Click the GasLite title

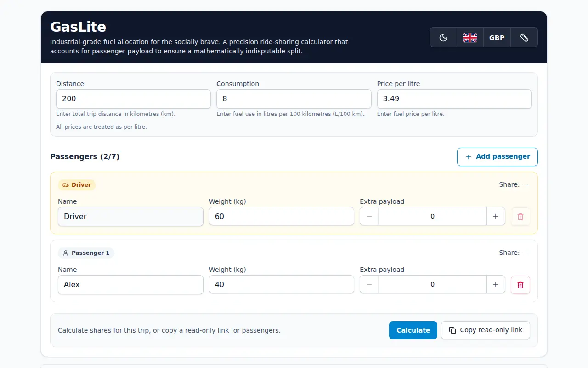[x=78, y=27]
